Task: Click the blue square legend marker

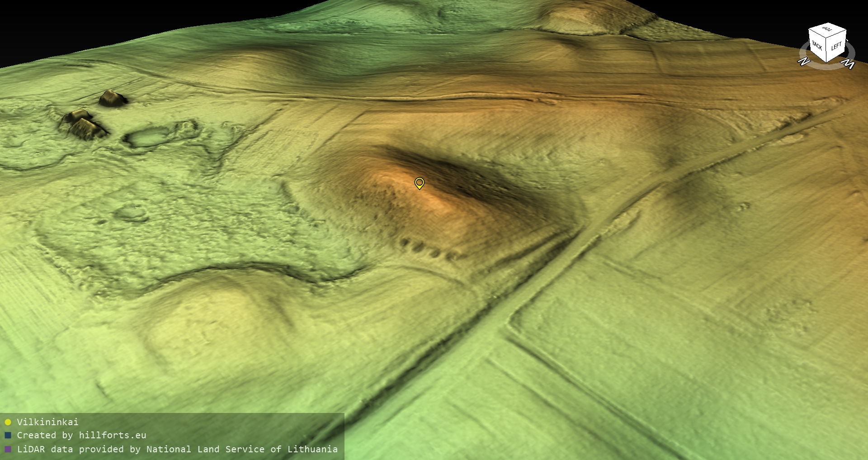Action: pyautogui.click(x=8, y=436)
